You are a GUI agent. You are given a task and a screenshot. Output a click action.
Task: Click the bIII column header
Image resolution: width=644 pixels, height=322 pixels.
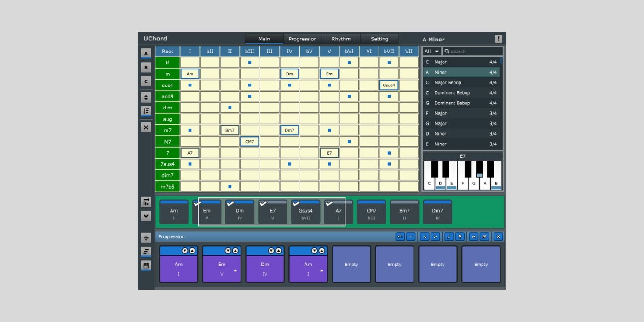pyautogui.click(x=249, y=51)
